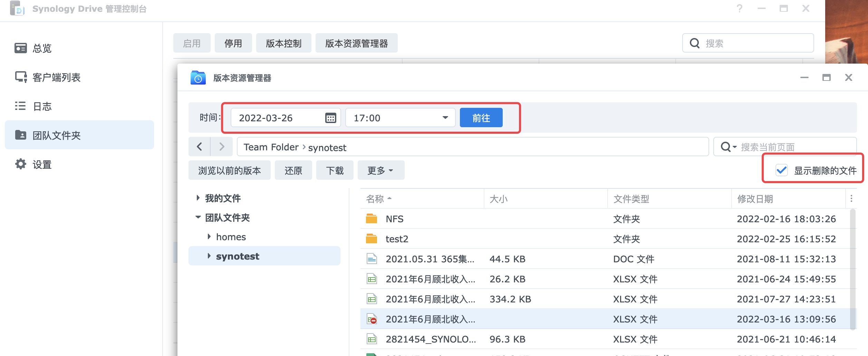This screenshot has width=868, height=356.
Task: Open the search options magnifier dropdown
Action: [x=729, y=147]
